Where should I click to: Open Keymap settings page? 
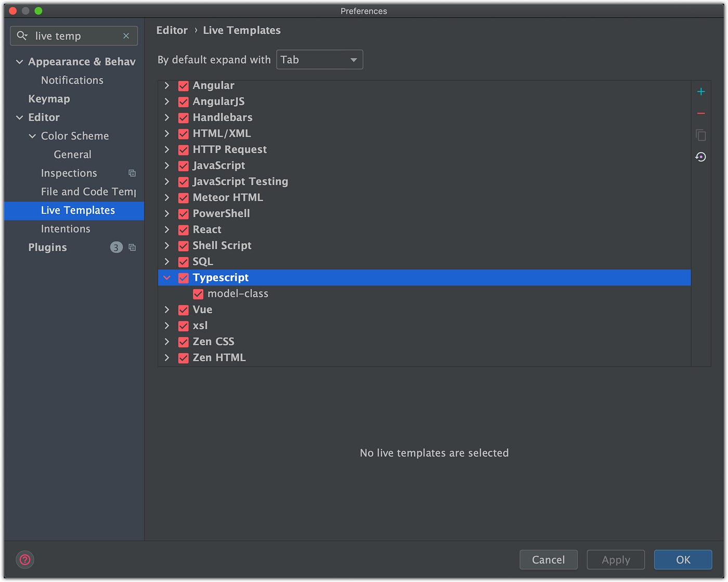[x=49, y=99]
